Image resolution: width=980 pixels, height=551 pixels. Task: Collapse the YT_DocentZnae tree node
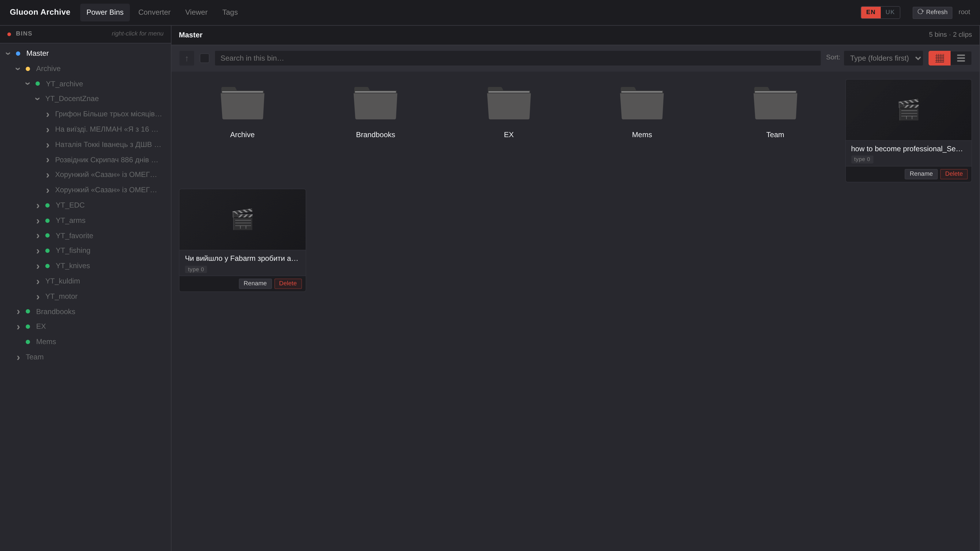(x=38, y=99)
